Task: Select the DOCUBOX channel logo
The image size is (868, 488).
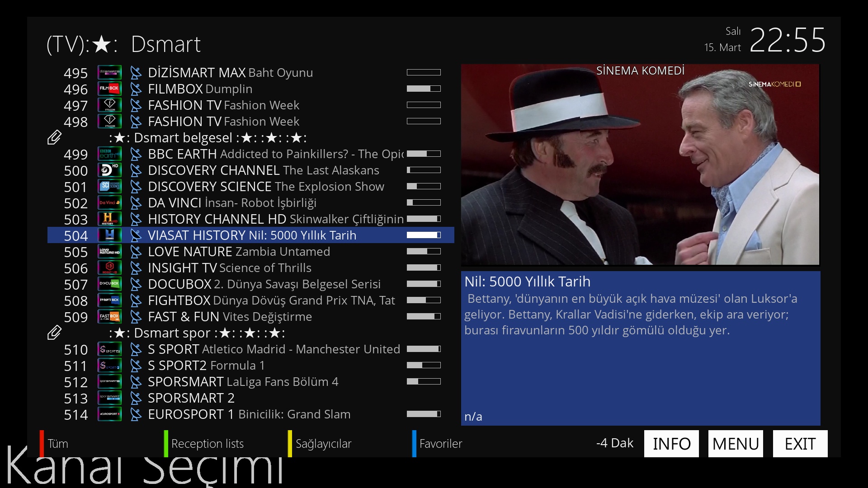Action: pyautogui.click(x=110, y=284)
